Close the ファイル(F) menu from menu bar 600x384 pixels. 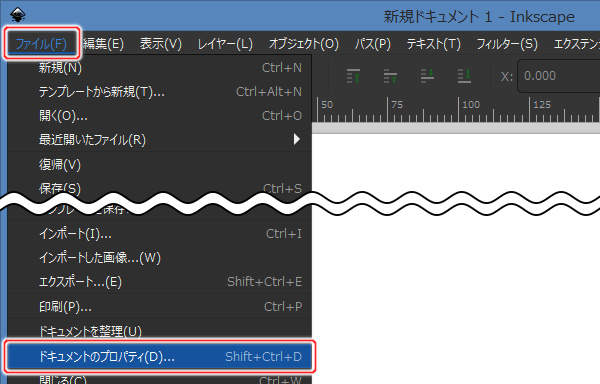(x=41, y=44)
